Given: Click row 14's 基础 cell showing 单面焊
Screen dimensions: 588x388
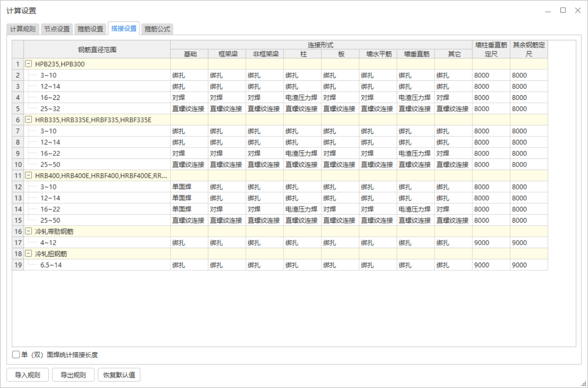Looking at the screenshot, I should click(x=189, y=209).
